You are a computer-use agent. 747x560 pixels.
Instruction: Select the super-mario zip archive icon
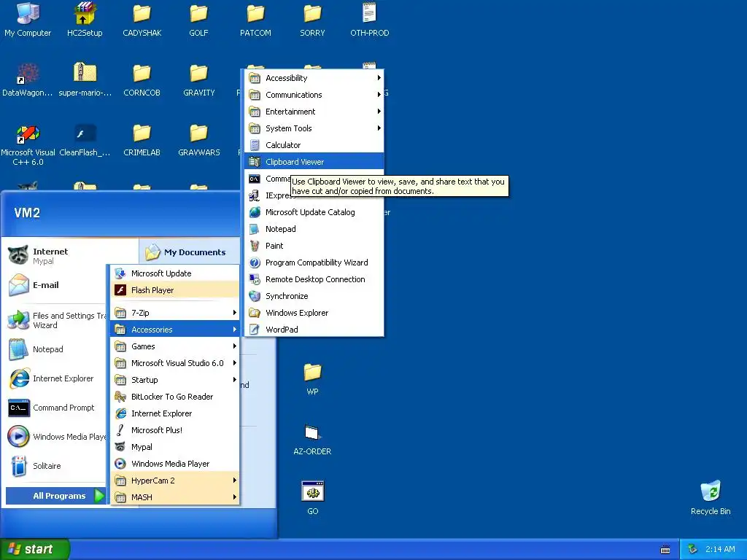click(85, 80)
